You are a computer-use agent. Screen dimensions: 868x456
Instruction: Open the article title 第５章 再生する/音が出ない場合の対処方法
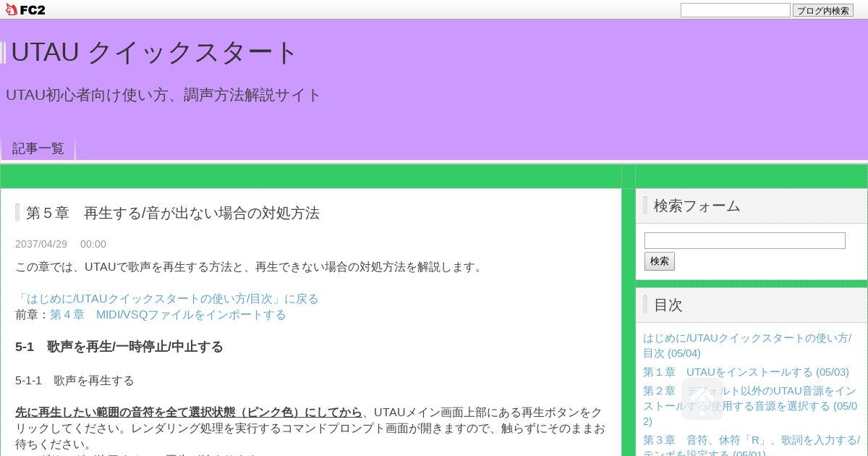click(x=173, y=213)
